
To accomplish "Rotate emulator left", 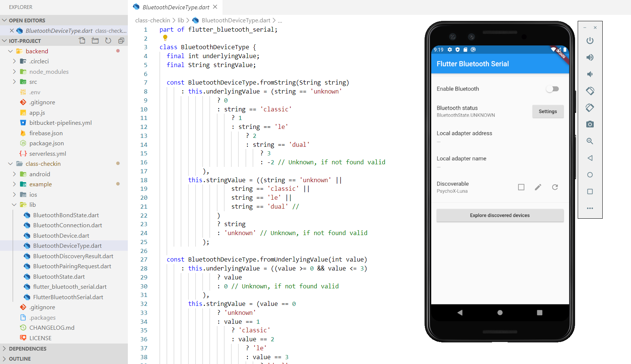I will coord(590,91).
